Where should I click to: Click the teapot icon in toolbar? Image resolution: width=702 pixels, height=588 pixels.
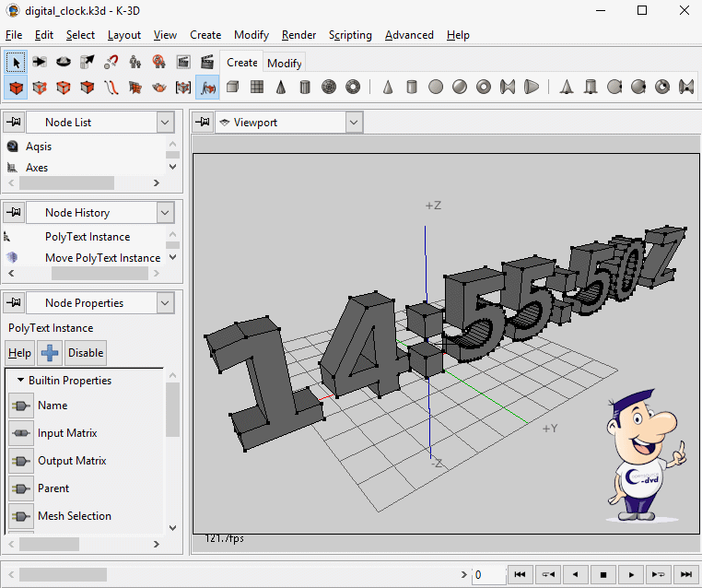[159, 88]
